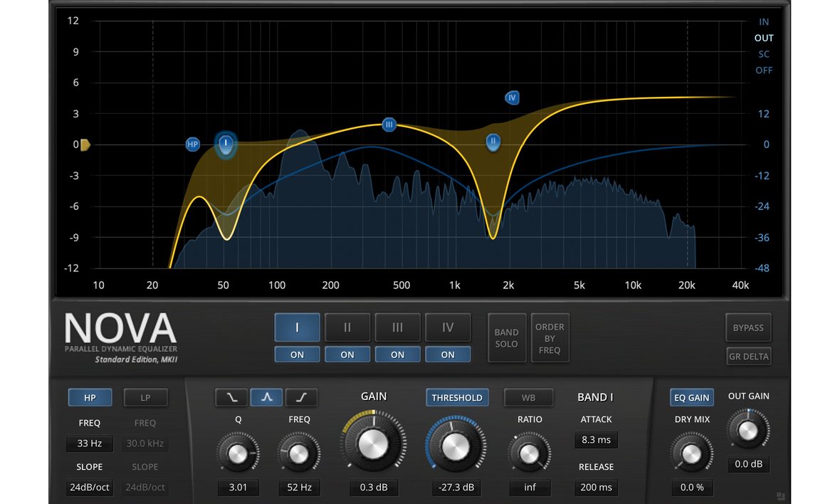
Task: Click the RATIO knob
Action: pos(530,453)
